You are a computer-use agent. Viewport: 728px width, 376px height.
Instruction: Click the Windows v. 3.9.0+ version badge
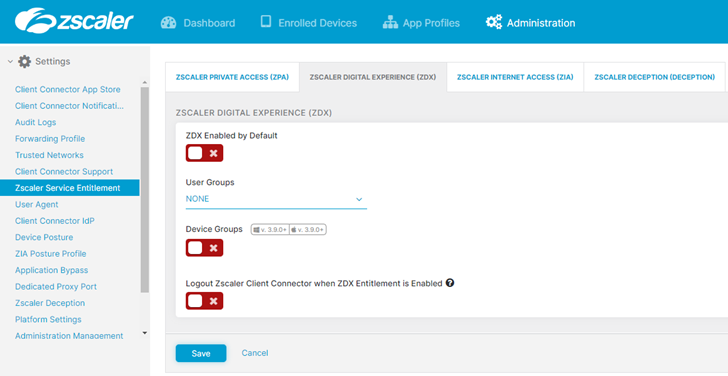[270, 230]
